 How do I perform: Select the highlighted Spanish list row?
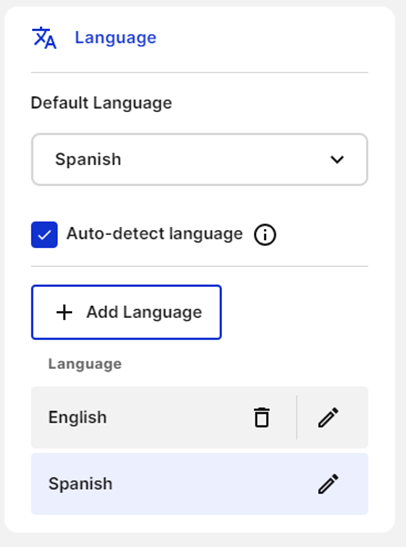(x=200, y=484)
